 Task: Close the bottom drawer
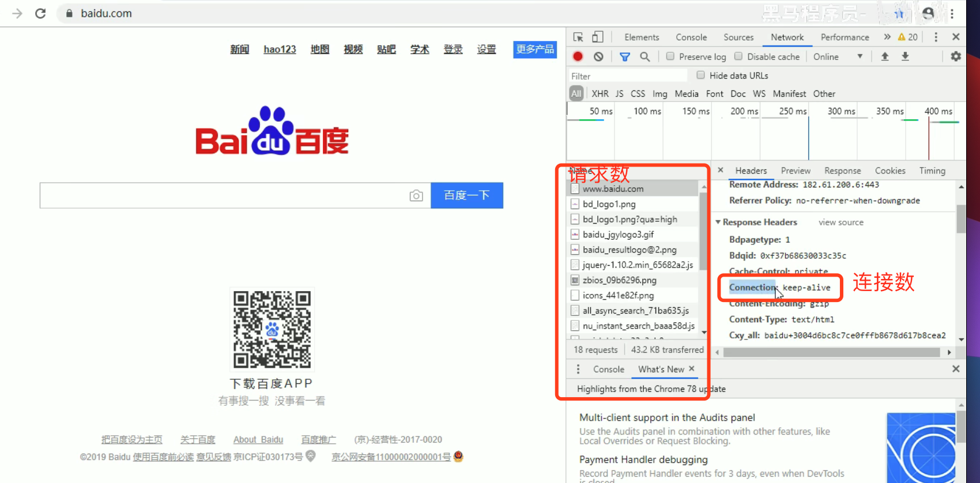[x=956, y=369]
